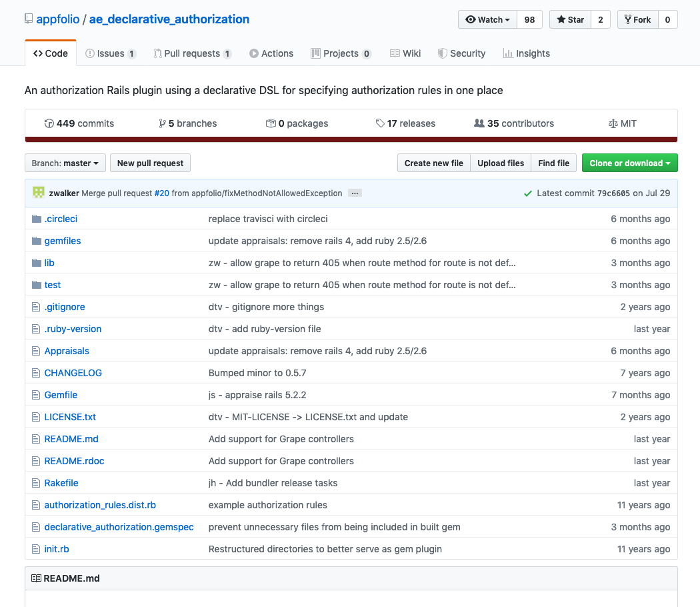Open pull request #20 link
The height and width of the screenshot is (607, 700).
161,193
